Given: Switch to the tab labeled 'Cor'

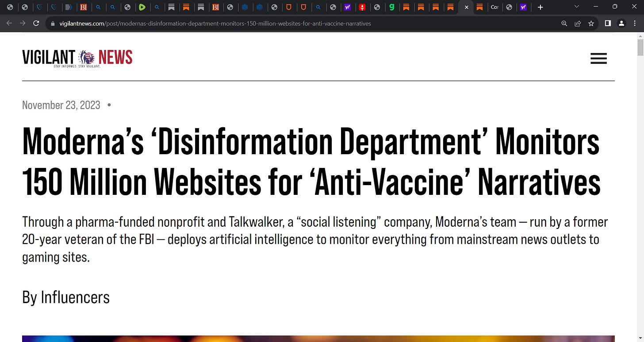Looking at the screenshot, I should point(494,7).
